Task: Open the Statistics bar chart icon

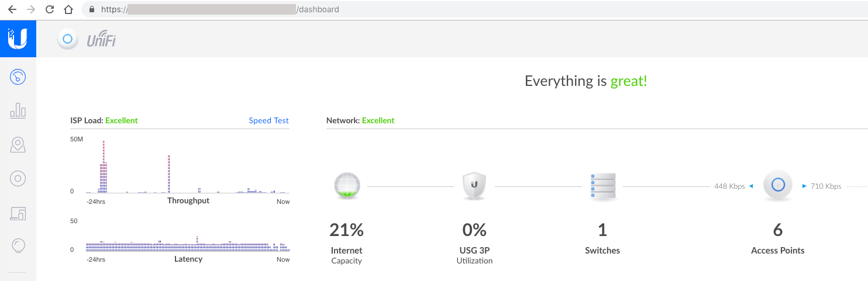Action: coord(18,110)
